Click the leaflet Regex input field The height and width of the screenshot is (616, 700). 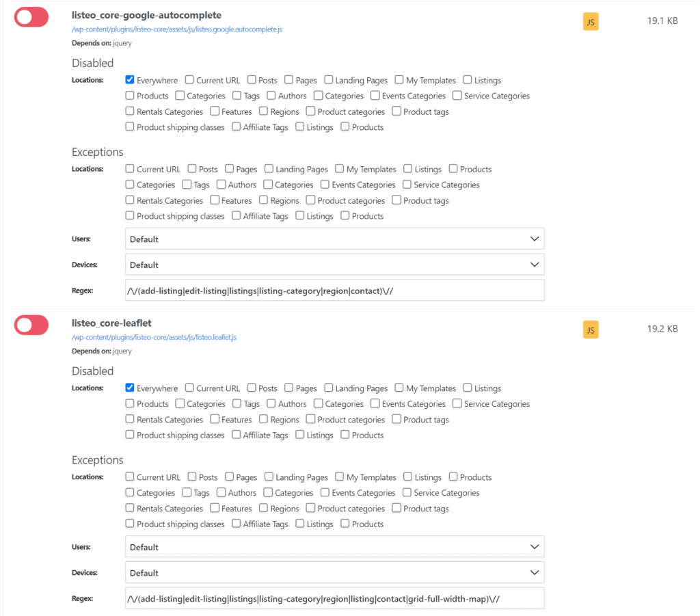click(x=334, y=599)
